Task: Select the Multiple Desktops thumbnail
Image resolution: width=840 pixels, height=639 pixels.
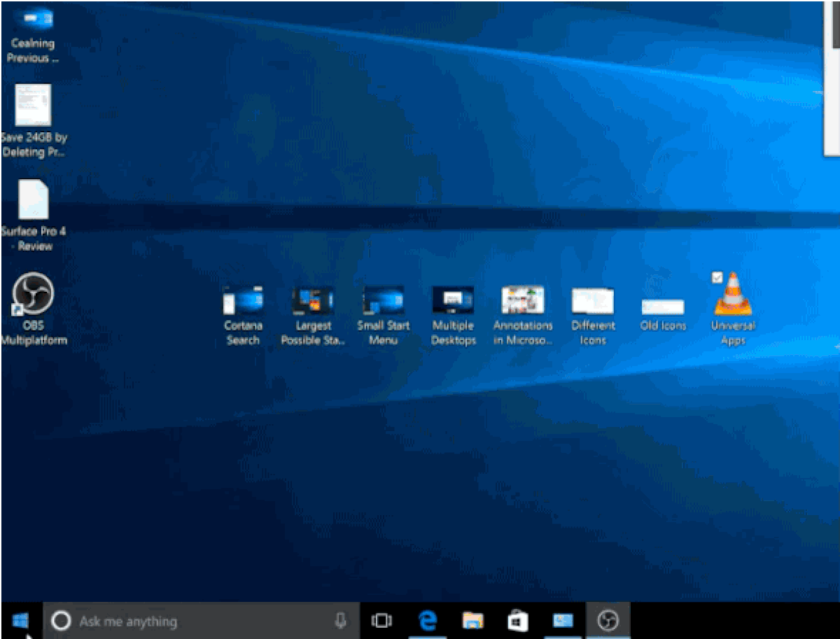Action: click(453, 301)
